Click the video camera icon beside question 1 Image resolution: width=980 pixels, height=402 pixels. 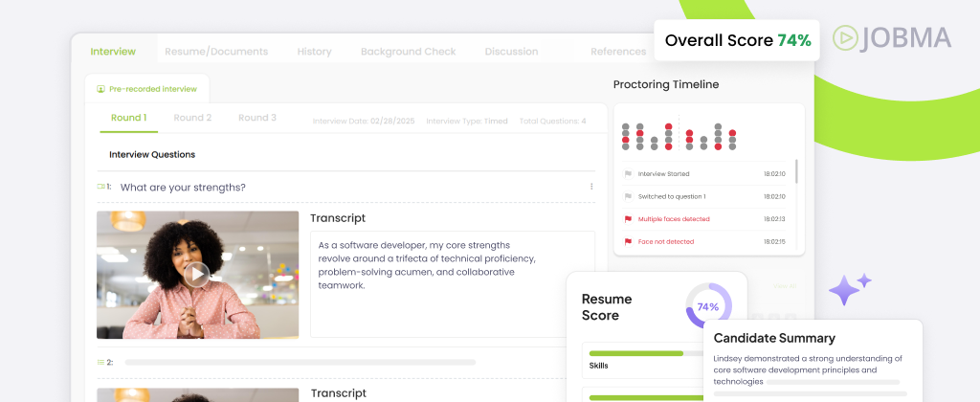coord(100,187)
